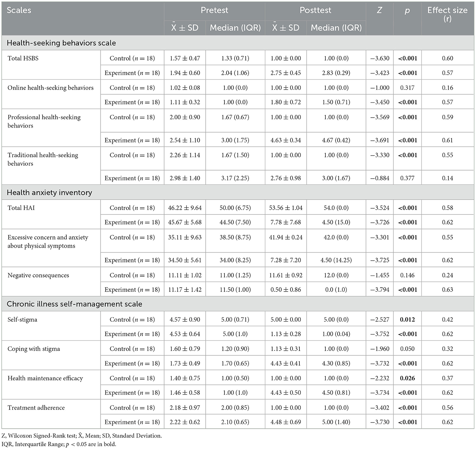Click the effect size 0.16
Screen dimensions: 476x449
point(448,88)
